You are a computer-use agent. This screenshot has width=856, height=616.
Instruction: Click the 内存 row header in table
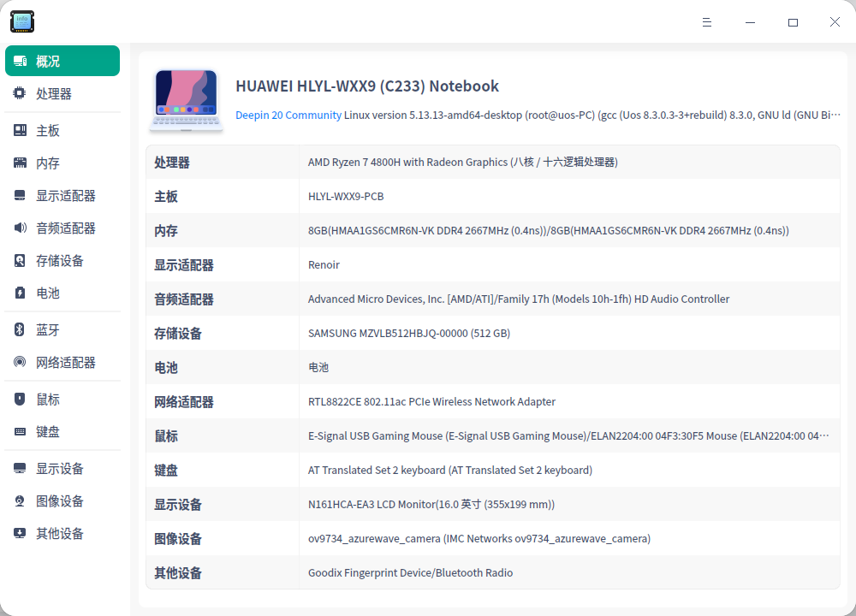click(x=166, y=231)
